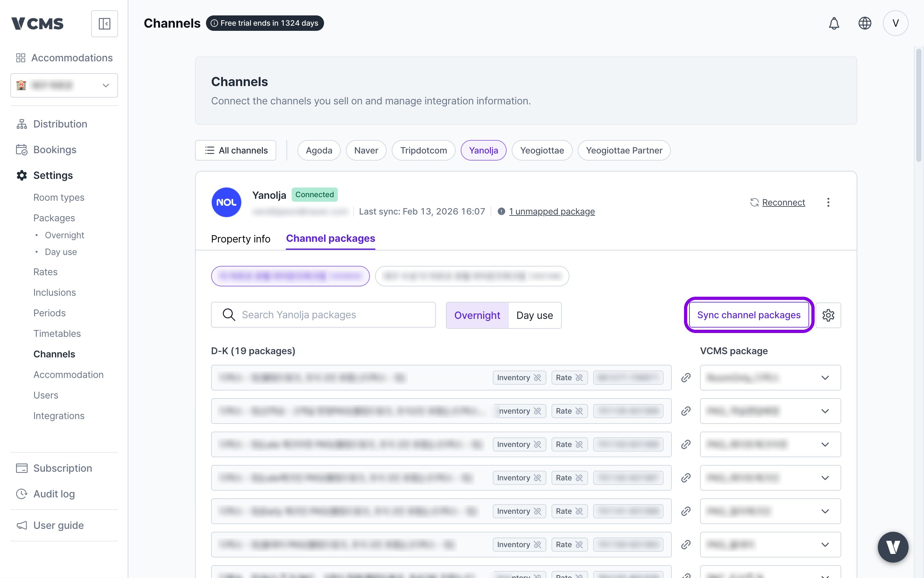Screen dimensions: 924x578
Task: Click the Reconnect link
Action: pyautogui.click(x=783, y=202)
